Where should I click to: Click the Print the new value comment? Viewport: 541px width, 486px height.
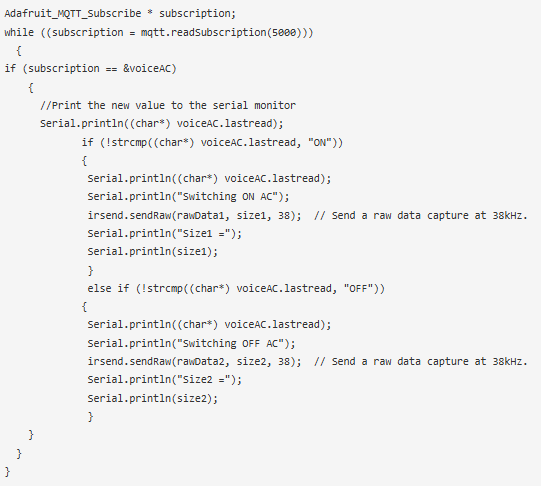pos(168,105)
